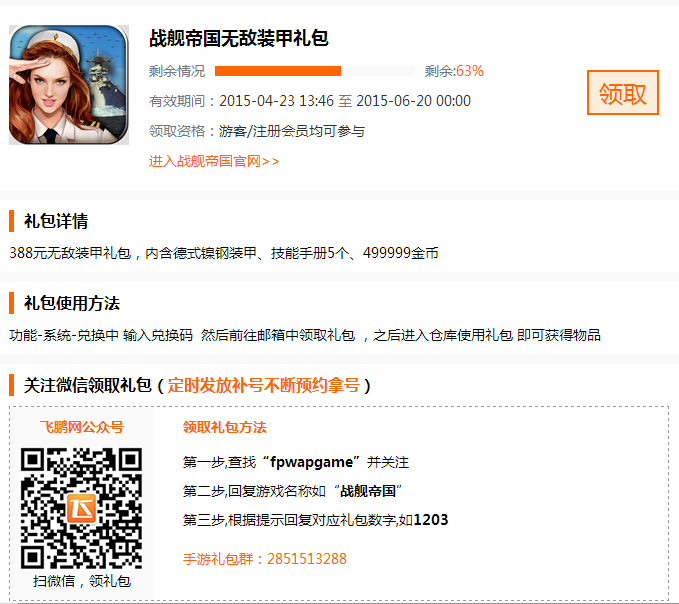Click the 有效期间 date range text
The width and height of the screenshot is (679, 604).
click(x=310, y=101)
